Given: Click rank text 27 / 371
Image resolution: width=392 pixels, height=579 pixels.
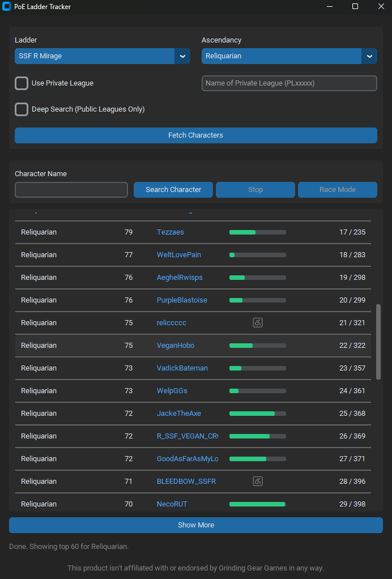Looking at the screenshot, I should pyautogui.click(x=352, y=459).
